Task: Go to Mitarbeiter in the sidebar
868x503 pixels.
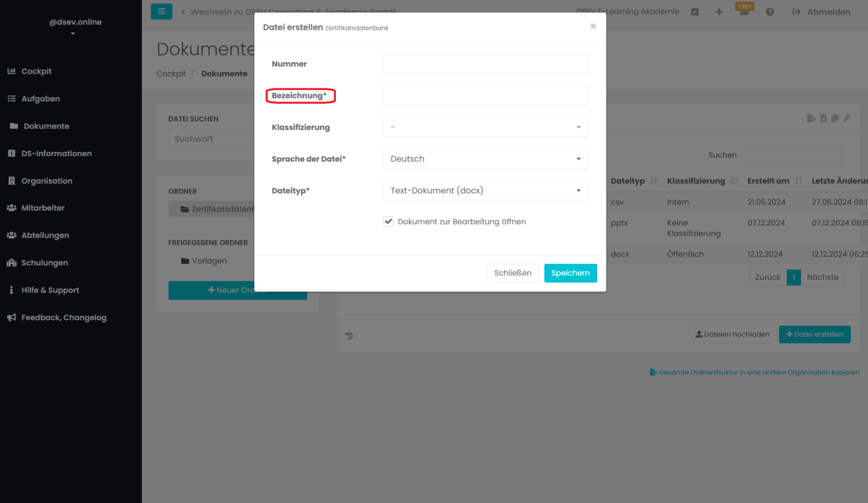Action: (x=43, y=208)
